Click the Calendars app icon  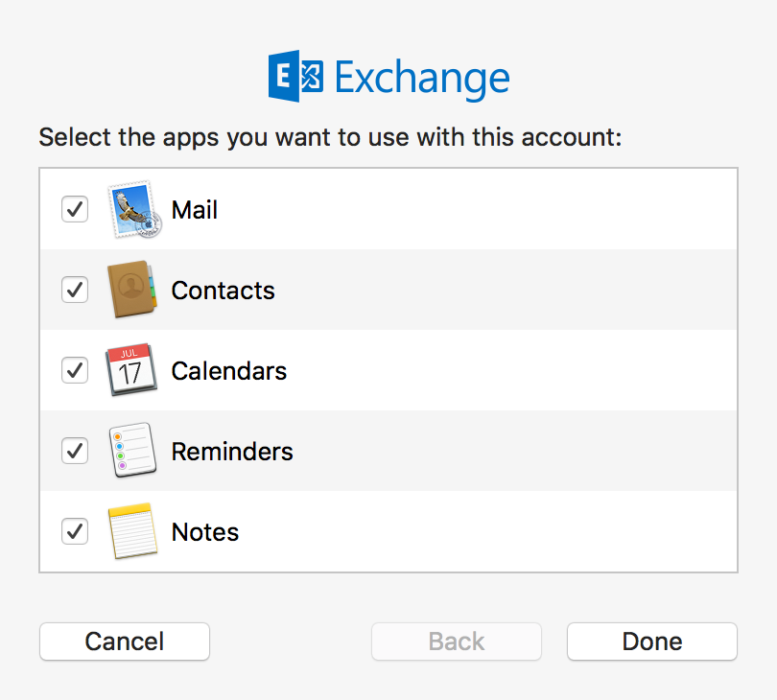(x=131, y=370)
